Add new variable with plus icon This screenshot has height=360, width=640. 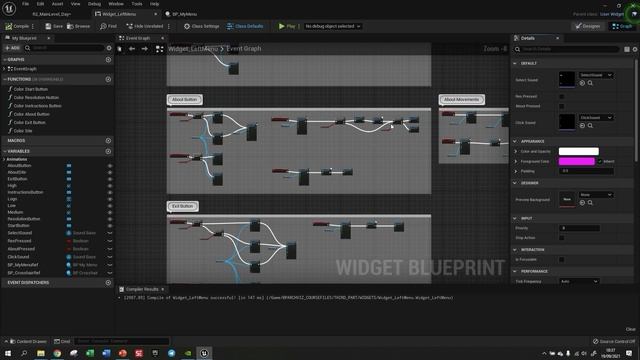click(108, 151)
